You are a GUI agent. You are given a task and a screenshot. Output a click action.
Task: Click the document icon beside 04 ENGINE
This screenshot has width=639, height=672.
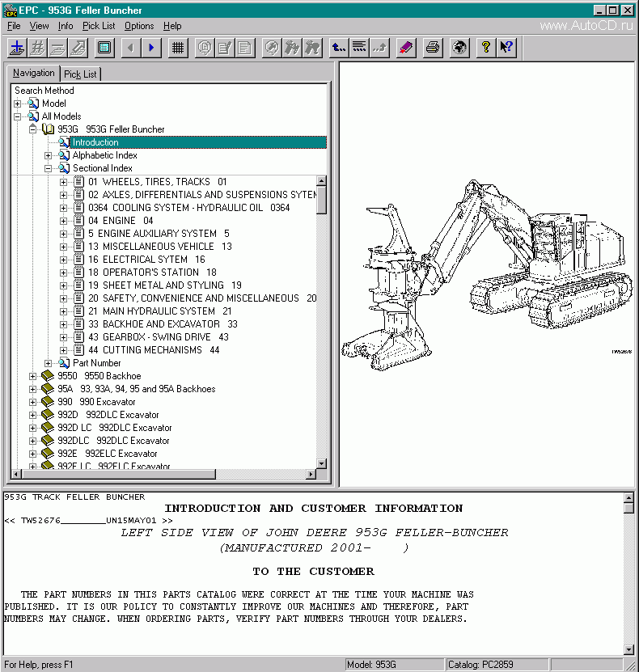tap(78, 220)
